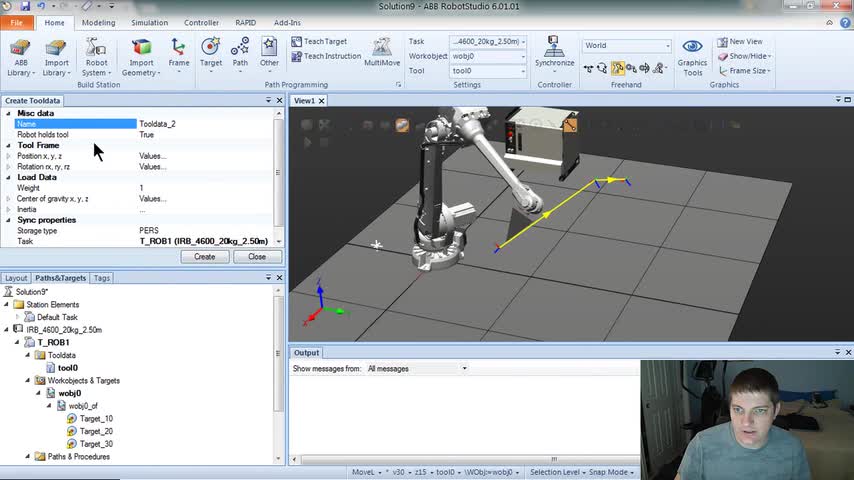Open the Workobject wobj0 dropdown
The image size is (854, 480).
[x=487, y=56]
